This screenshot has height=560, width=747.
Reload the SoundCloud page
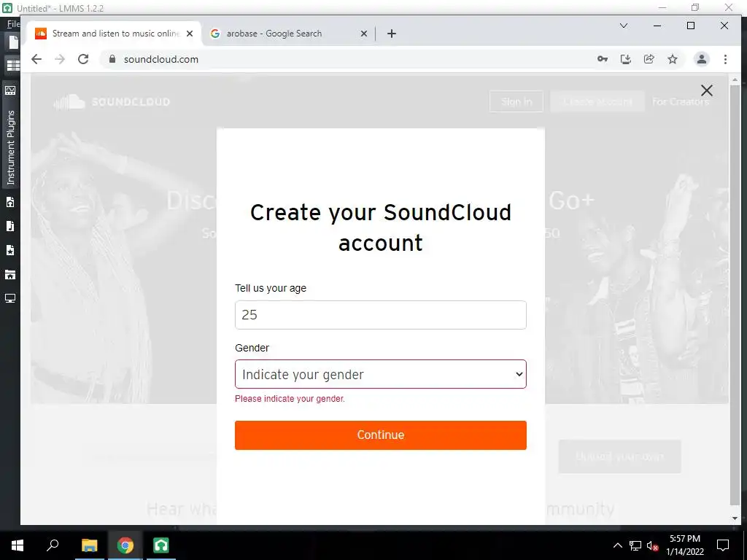click(x=83, y=59)
